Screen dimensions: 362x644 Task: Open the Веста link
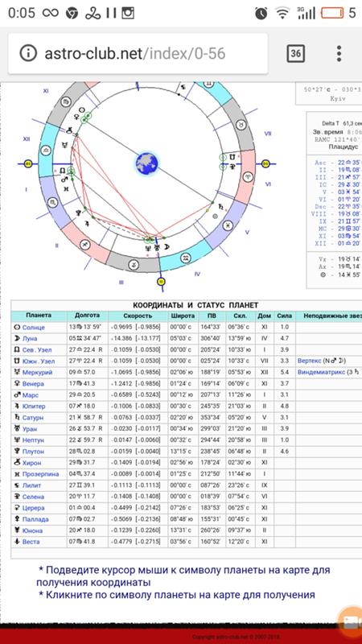[31, 542]
